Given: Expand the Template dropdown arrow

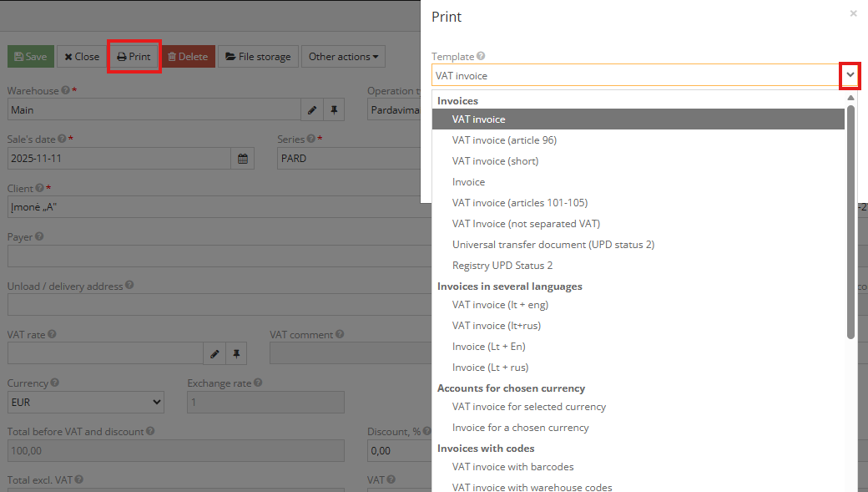Looking at the screenshot, I should (850, 75).
